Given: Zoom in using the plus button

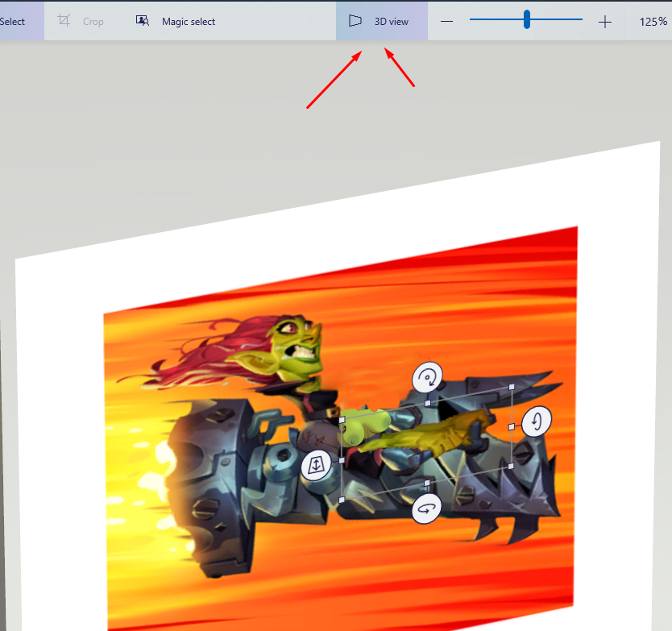Looking at the screenshot, I should (x=604, y=21).
